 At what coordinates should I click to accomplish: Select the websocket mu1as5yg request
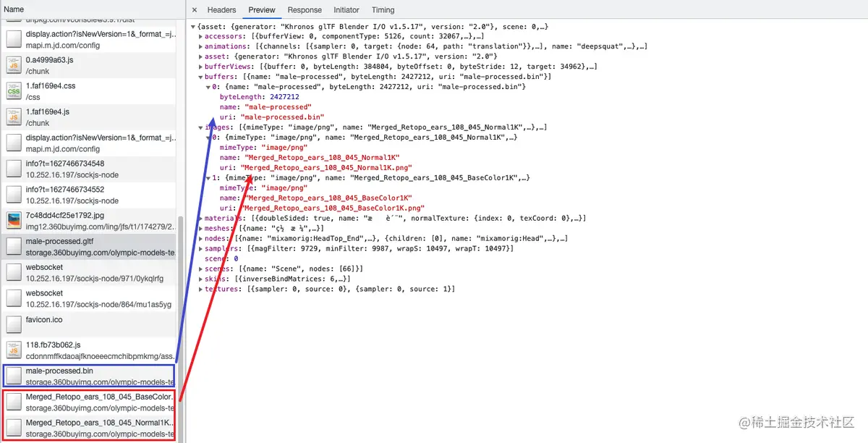(x=88, y=298)
